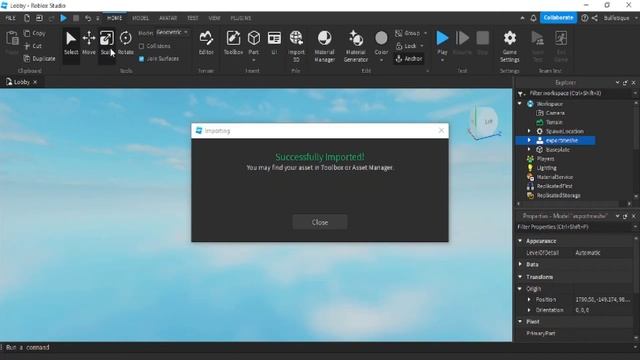This screenshot has width=640, height=360.
Task: Click the notification bell icon
Action: 533,18
